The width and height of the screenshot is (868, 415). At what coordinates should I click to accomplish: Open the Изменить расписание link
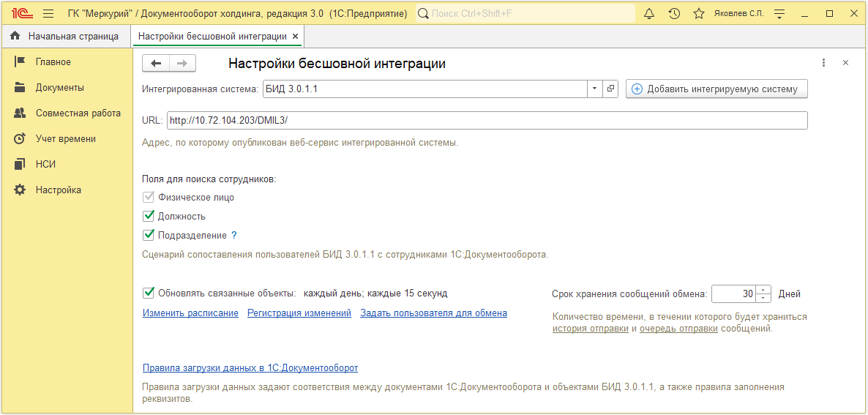(x=190, y=313)
